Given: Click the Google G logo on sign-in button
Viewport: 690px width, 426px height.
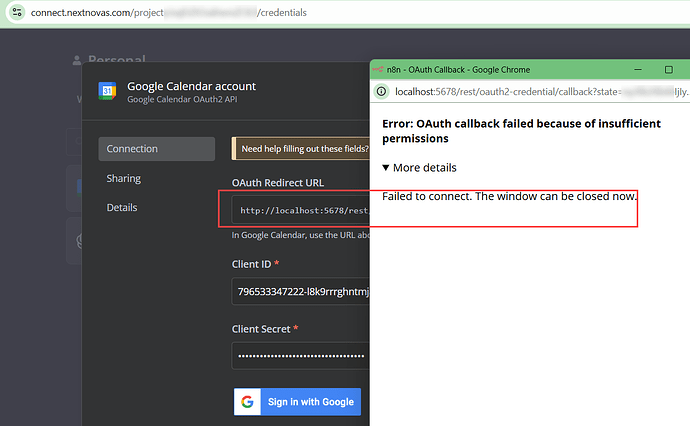Looking at the screenshot, I should tap(247, 402).
